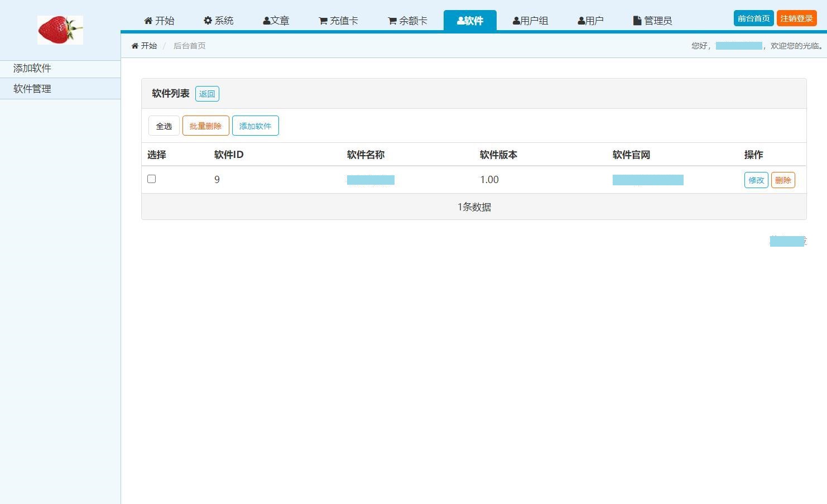Click the 批量删除 button
Screen dimensions: 827x504
point(205,126)
